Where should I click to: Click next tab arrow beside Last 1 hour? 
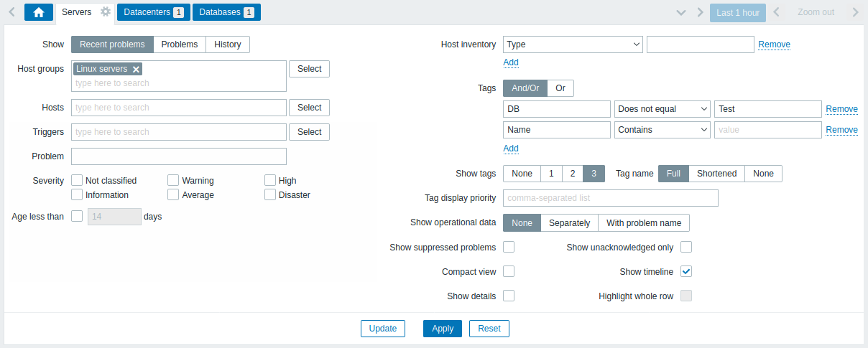tap(700, 12)
